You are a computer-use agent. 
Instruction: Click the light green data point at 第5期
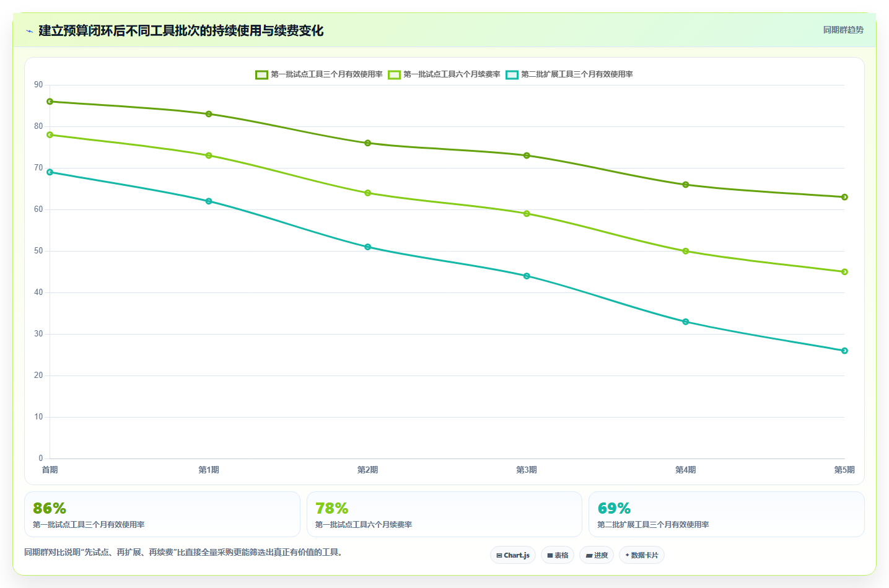844,272
